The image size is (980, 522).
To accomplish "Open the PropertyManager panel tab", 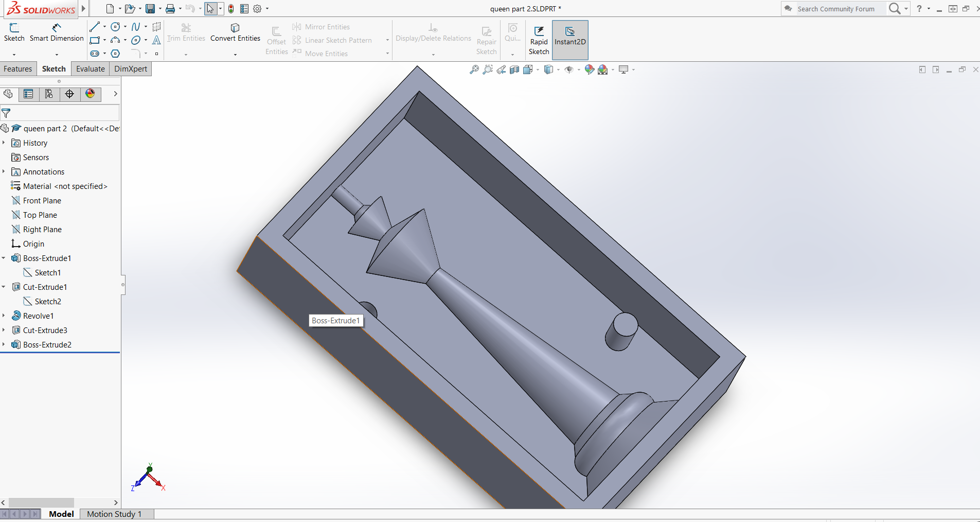I will (x=28, y=94).
